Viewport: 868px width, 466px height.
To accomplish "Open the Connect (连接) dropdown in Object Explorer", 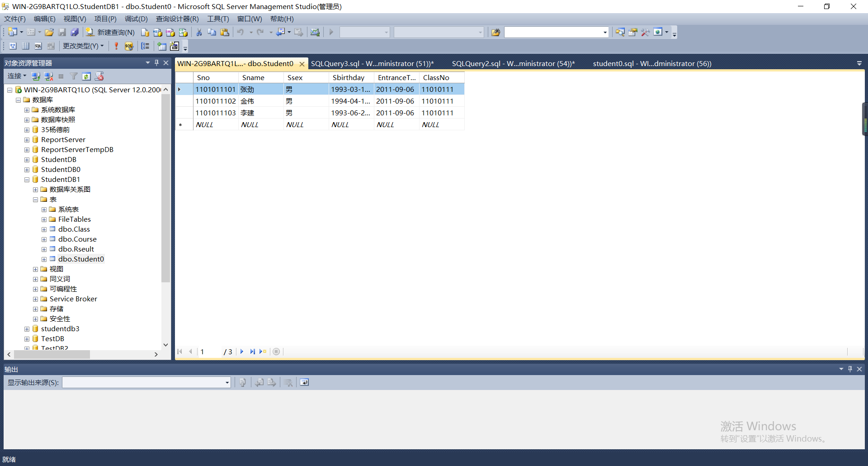I will click(x=17, y=76).
